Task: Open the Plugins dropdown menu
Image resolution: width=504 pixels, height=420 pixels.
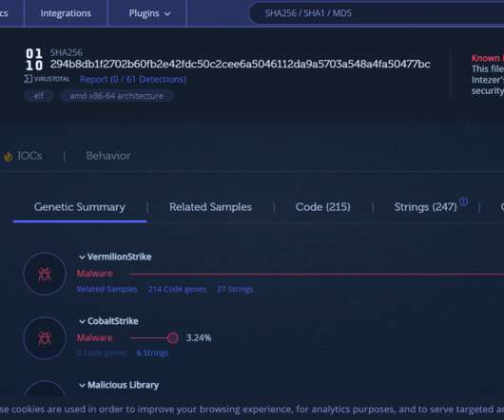Action: [149, 13]
